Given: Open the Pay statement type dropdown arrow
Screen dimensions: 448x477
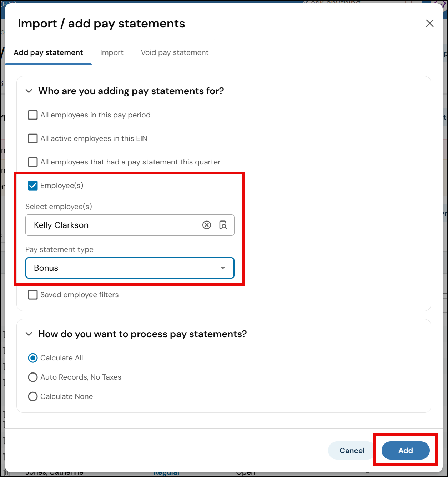Looking at the screenshot, I should (x=223, y=268).
